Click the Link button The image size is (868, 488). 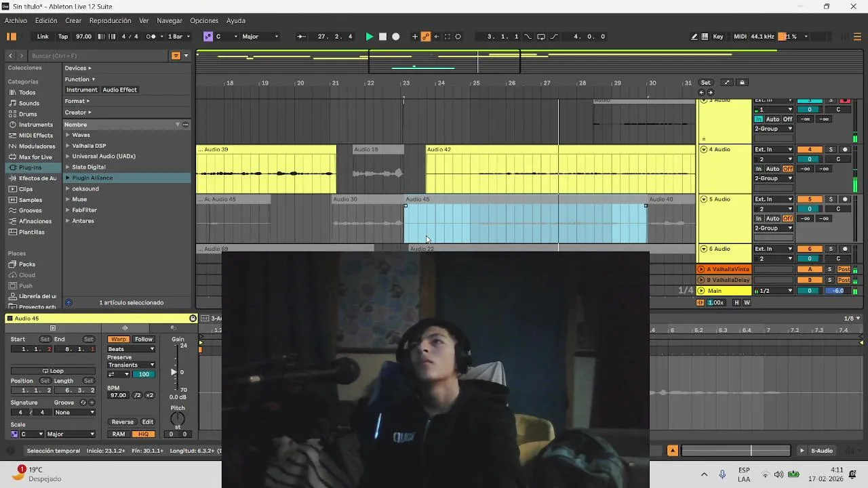pos(43,37)
